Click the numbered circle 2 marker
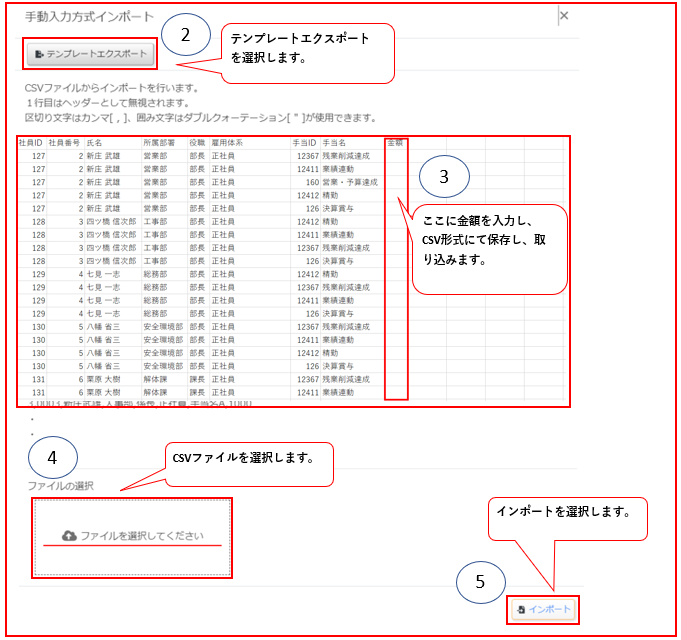This screenshot has height=640, width=681. [185, 35]
